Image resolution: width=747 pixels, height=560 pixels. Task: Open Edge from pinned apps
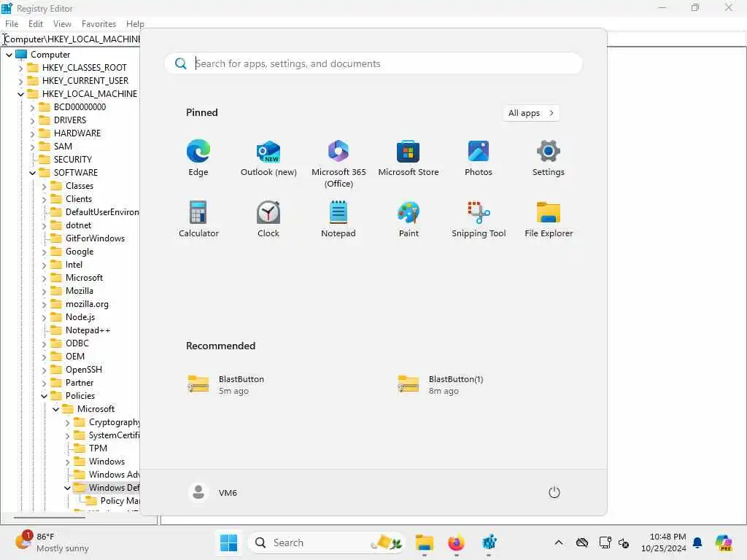pyautogui.click(x=198, y=158)
